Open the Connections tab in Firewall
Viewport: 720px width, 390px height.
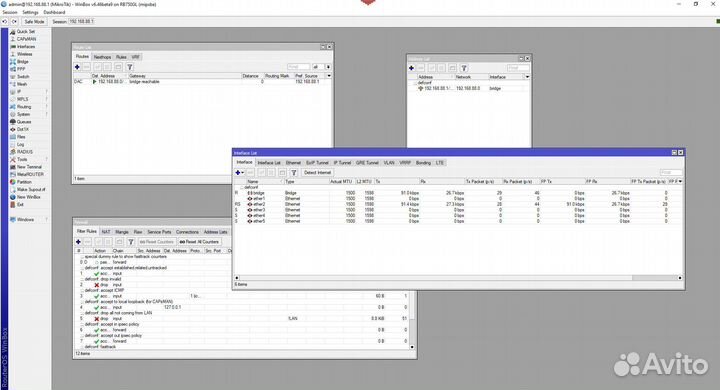187,232
